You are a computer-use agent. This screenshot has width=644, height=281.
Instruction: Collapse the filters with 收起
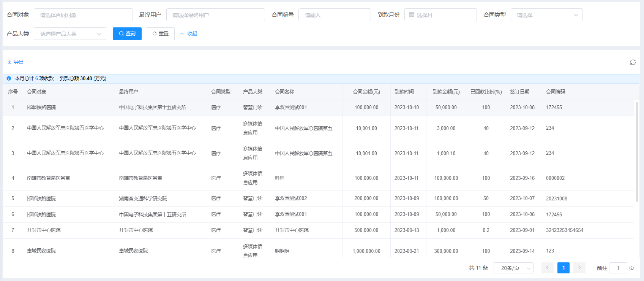188,34
